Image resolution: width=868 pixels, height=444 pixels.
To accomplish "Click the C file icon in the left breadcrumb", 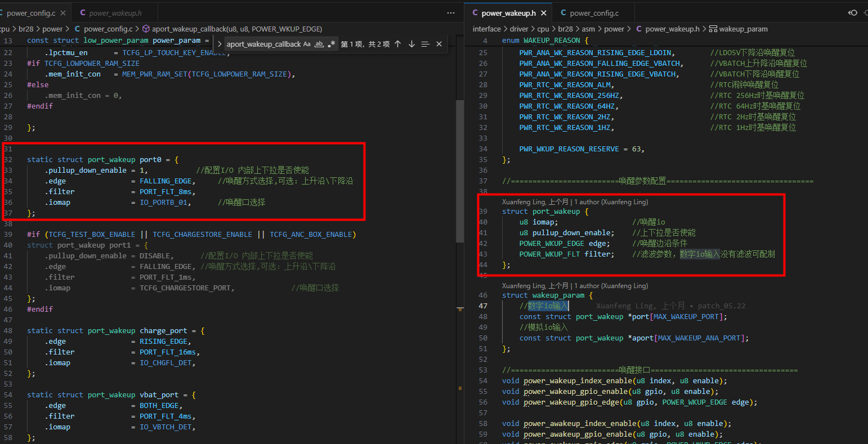I will 78,29.
